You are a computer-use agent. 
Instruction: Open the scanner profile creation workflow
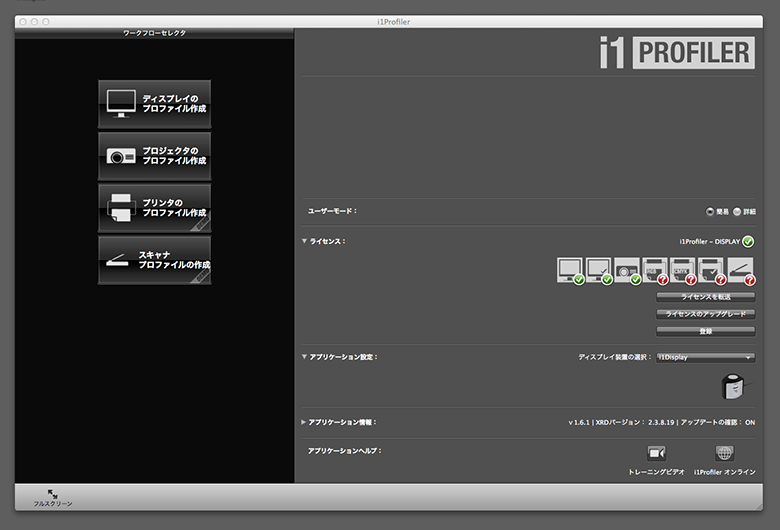point(154,260)
